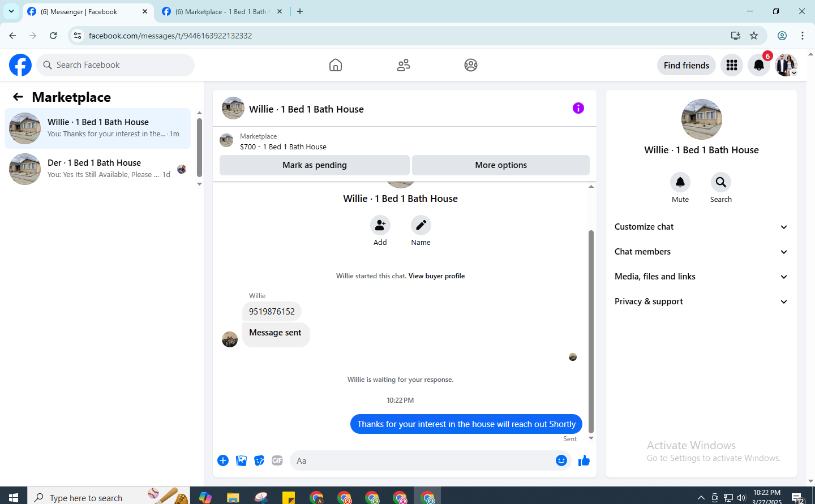
Task: Open the Windows notification center icon
Action: [797, 498]
